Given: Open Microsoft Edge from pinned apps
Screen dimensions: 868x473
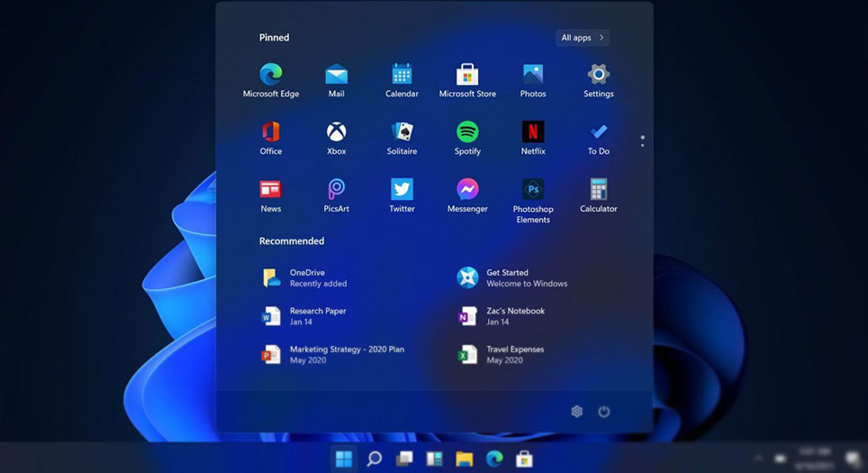Looking at the screenshot, I should coord(271,80).
